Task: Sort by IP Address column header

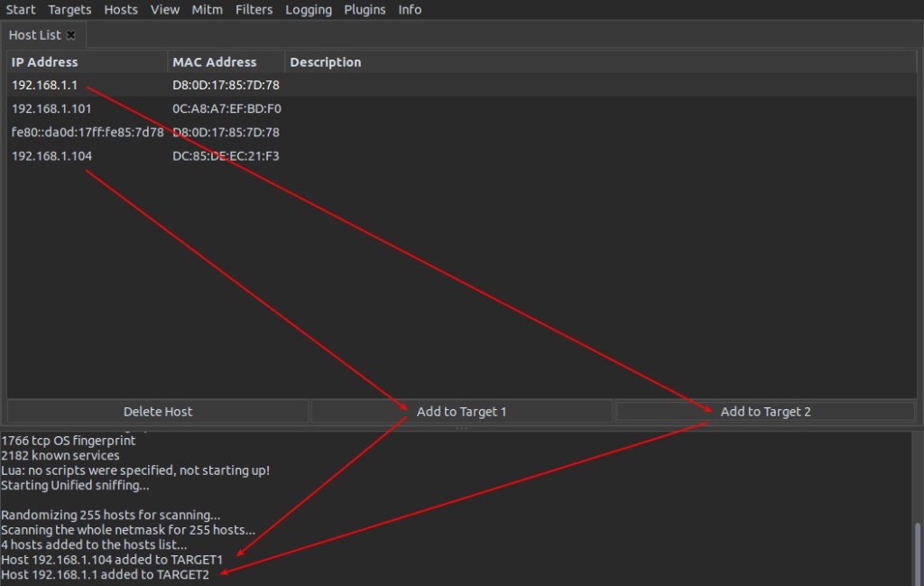Action: 45,62
